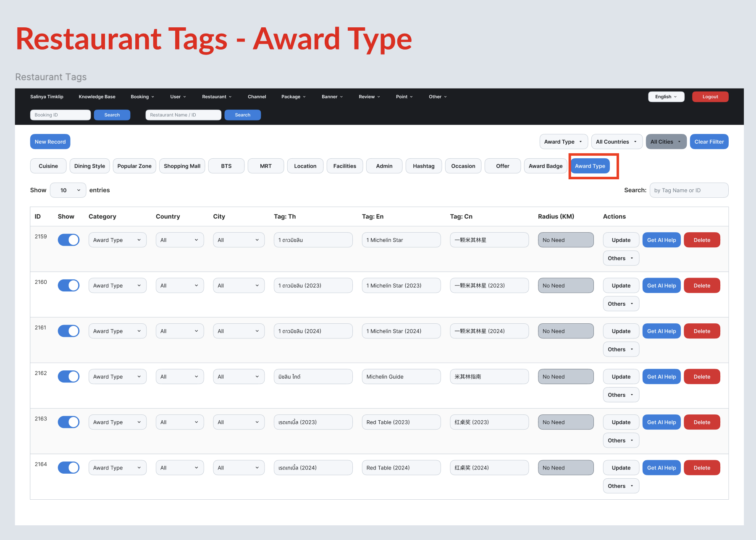Open the Booking menu in navbar
Screen dimensions: 756x540
tap(142, 97)
